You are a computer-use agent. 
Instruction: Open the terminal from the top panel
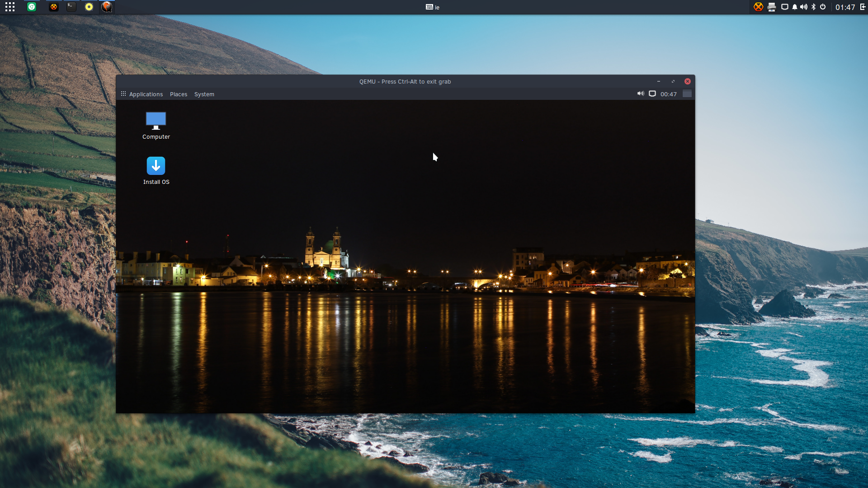coord(71,7)
